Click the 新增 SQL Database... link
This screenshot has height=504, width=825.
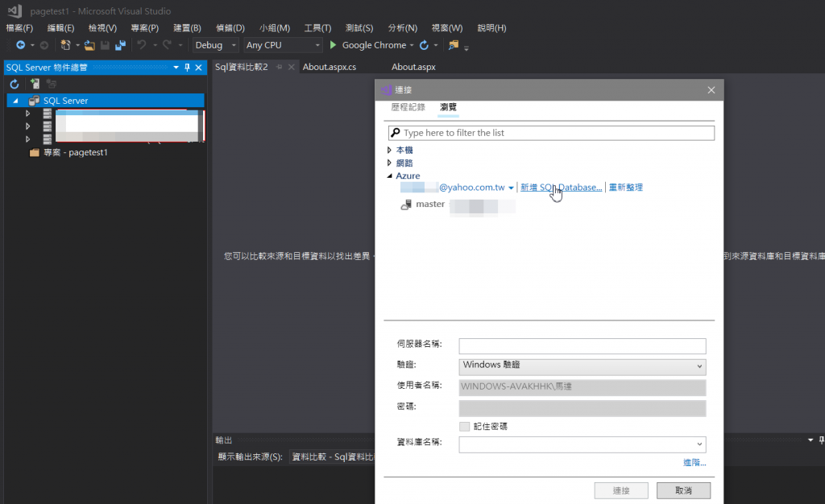point(561,187)
